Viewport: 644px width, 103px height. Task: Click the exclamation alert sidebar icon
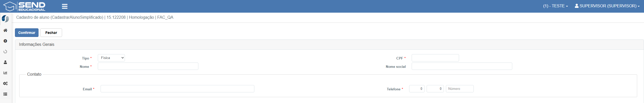click(5, 41)
